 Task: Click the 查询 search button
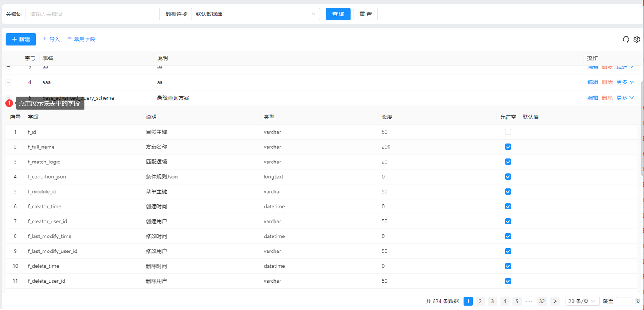pos(338,14)
